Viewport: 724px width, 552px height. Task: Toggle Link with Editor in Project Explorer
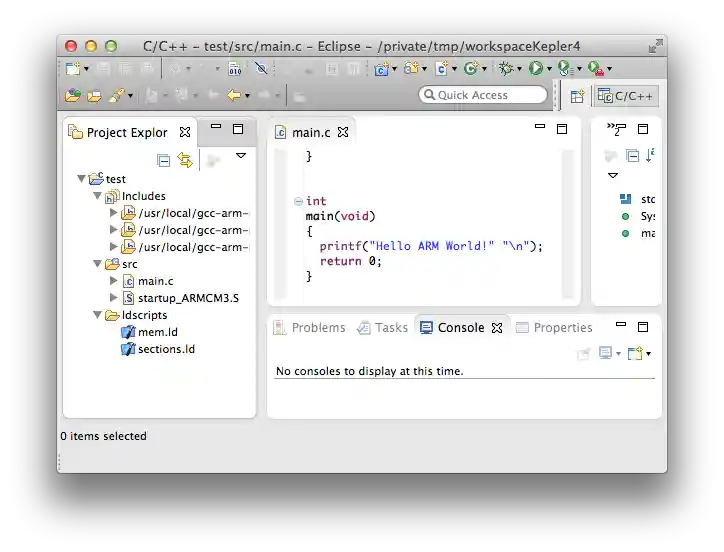coord(185,160)
